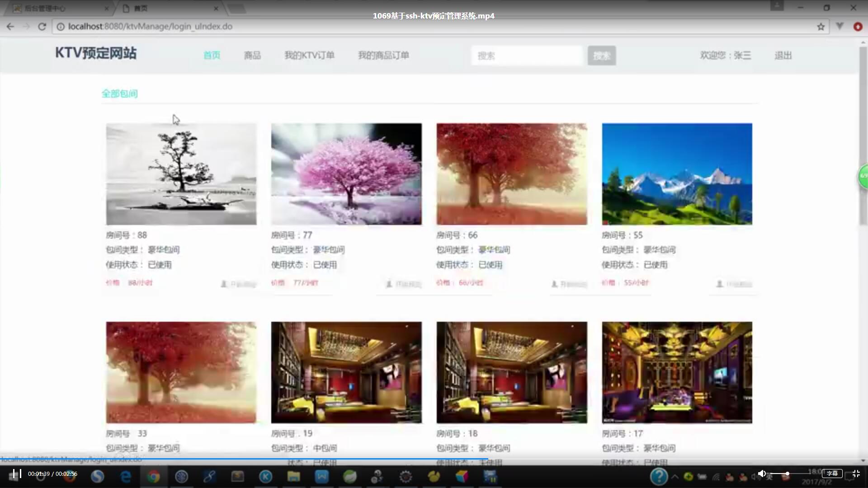Click the text 房间号 : 55
This screenshot has height=488, width=868.
click(x=622, y=235)
